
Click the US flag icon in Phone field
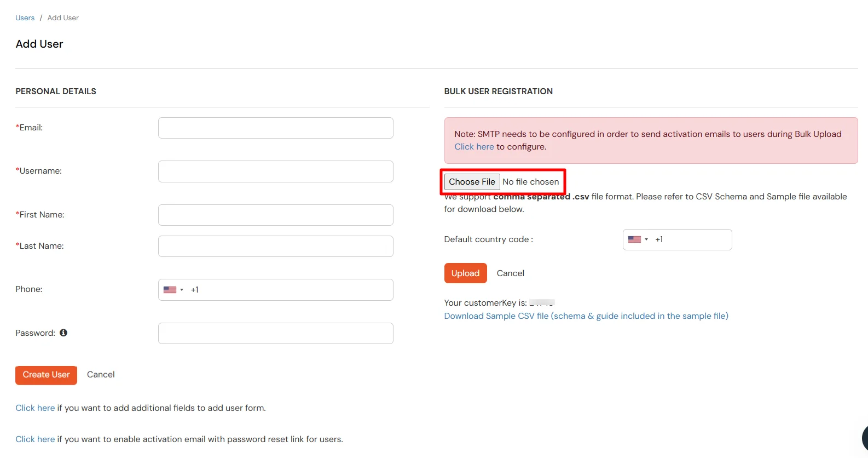(x=169, y=289)
